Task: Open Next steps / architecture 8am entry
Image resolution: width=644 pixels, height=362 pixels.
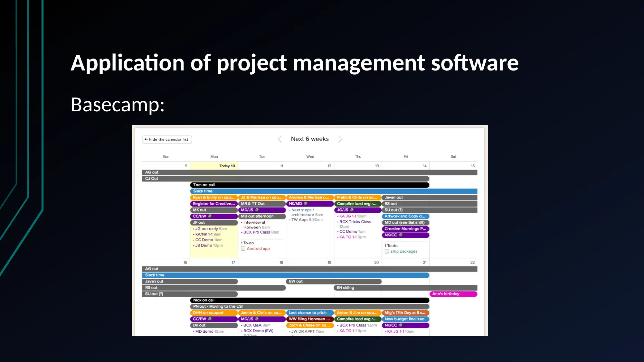Action: point(307,212)
